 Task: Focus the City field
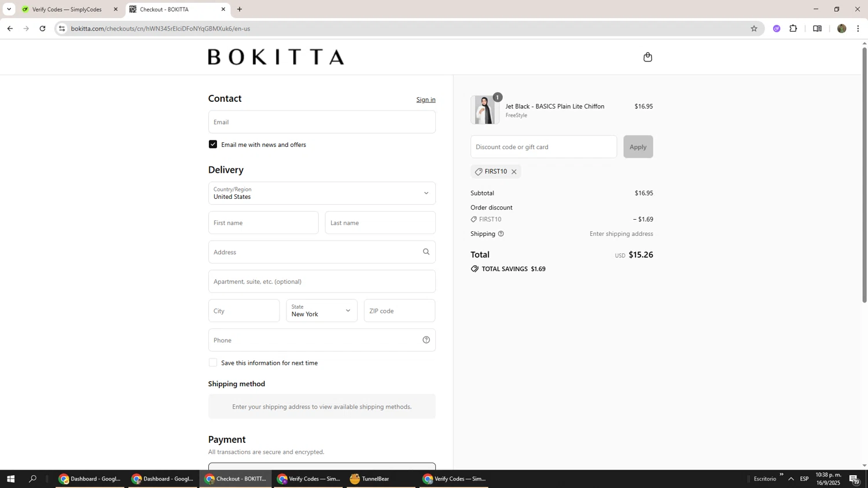click(244, 310)
